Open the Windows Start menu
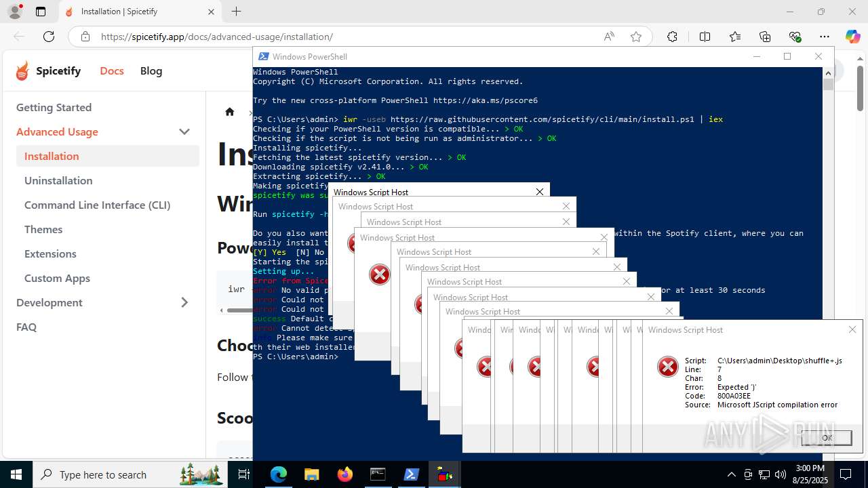Screen dimensions: 868x488 16,474
